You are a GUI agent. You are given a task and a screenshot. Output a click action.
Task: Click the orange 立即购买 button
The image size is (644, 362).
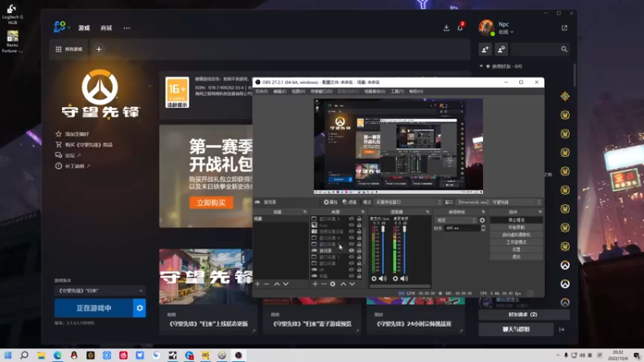pyautogui.click(x=211, y=203)
